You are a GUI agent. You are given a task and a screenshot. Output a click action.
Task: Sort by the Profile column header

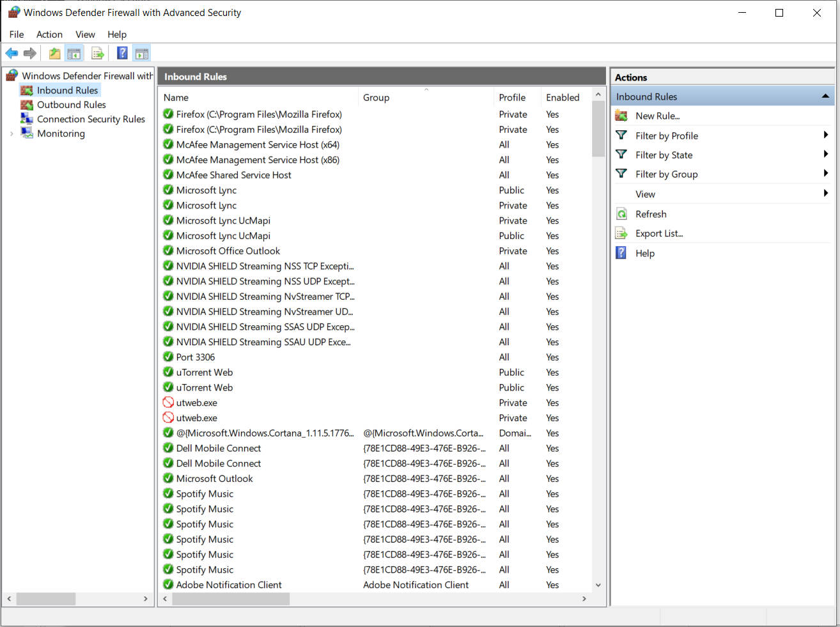518,97
